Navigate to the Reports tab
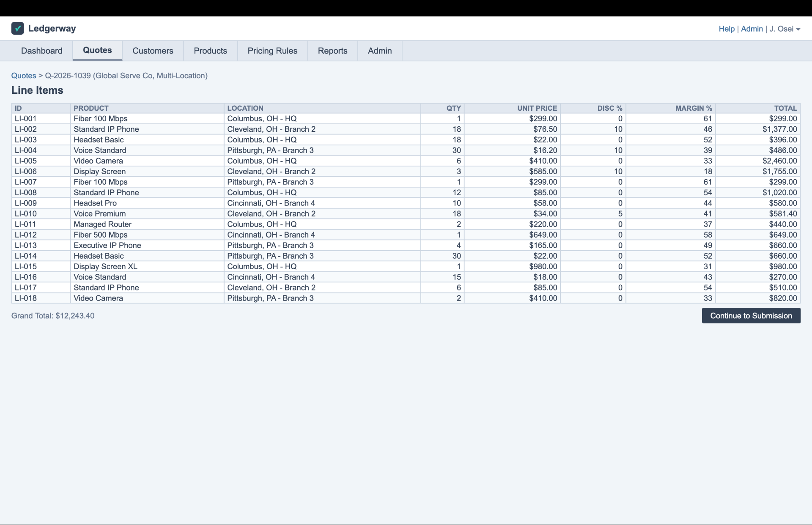This screenshot has height=525, width=812. [332, 51]
